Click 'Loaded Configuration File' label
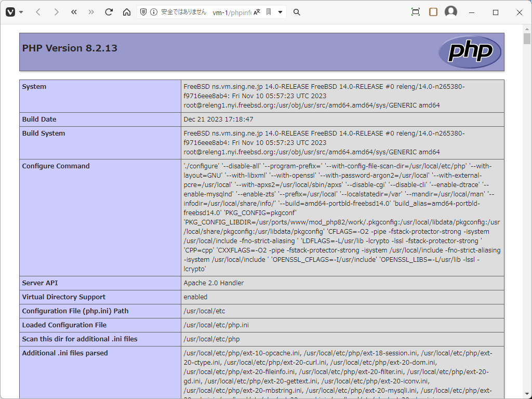Screen dimensions: 532x399 64,325
